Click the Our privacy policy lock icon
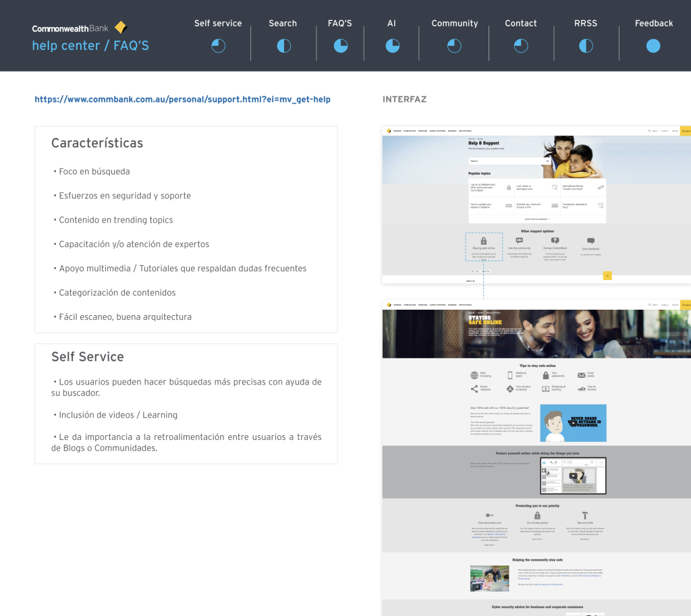This screenshot has height=616, width=691. (537, 515)
